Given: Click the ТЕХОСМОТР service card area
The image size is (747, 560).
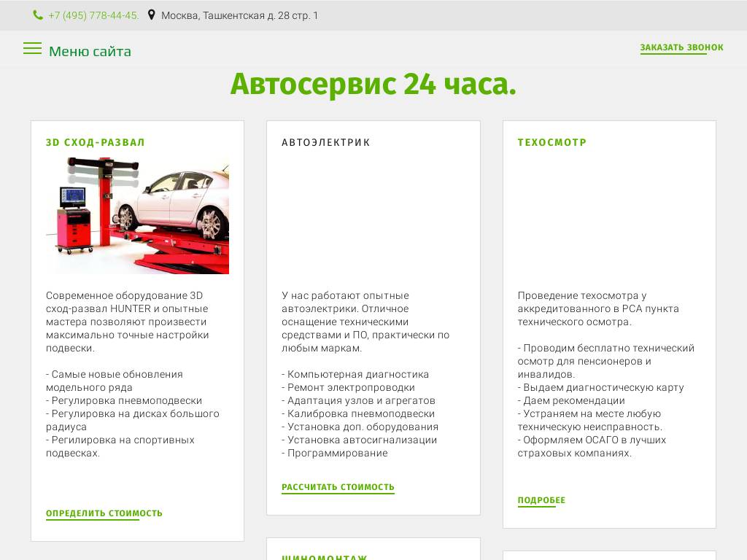Looking at the screenshot, I should 609,324.
